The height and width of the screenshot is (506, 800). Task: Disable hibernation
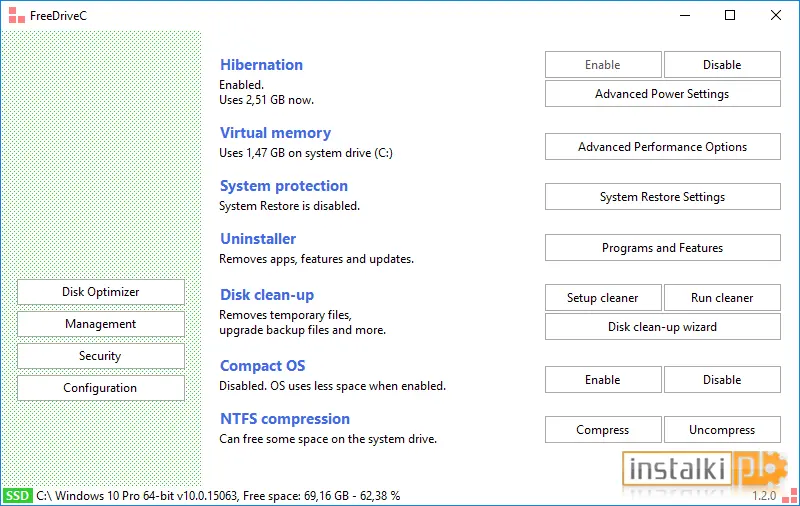tap(722, 65)
